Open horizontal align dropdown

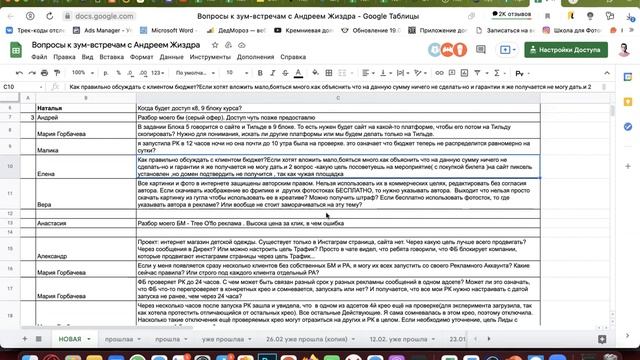click(368, 73)
